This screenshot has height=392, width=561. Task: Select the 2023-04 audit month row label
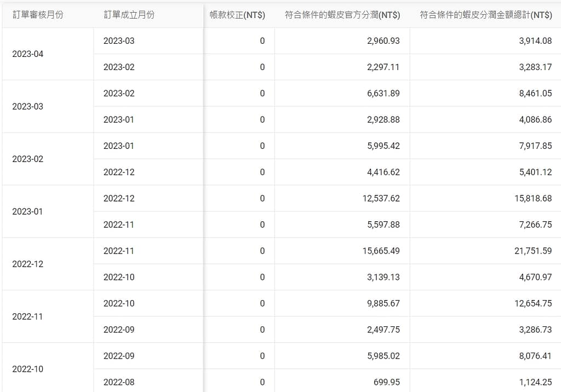(27, 54)
